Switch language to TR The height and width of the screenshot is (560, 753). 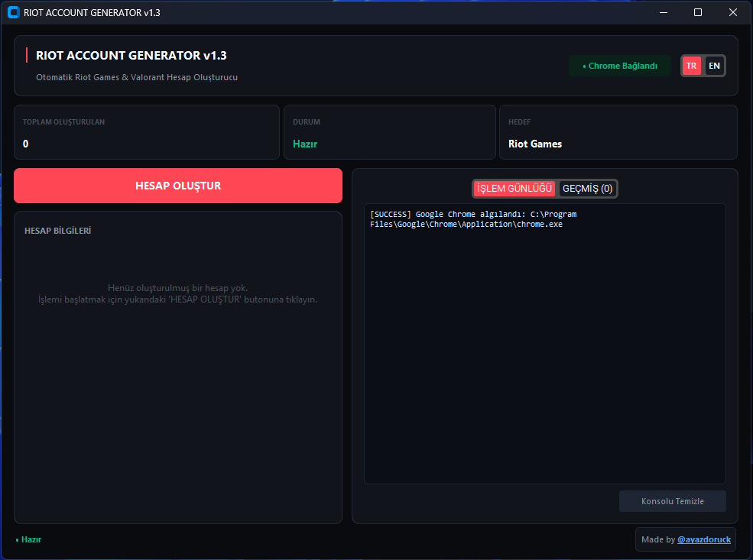[691, 66]
